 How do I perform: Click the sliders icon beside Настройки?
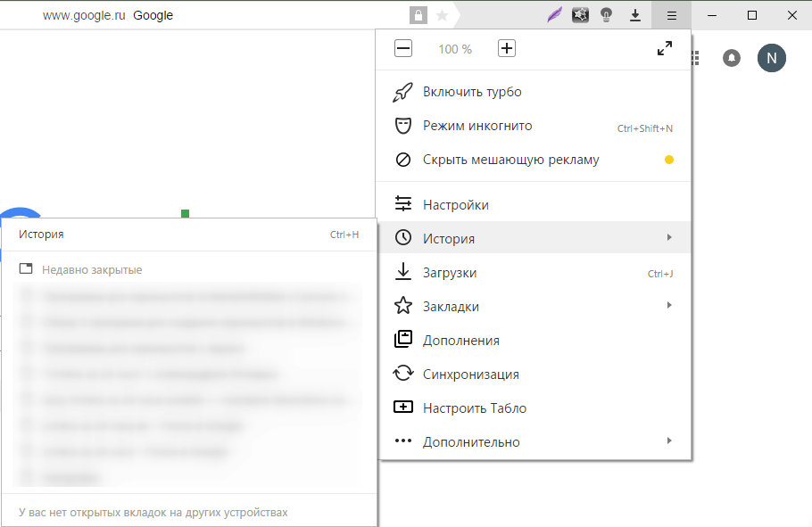tap(403, 203)
